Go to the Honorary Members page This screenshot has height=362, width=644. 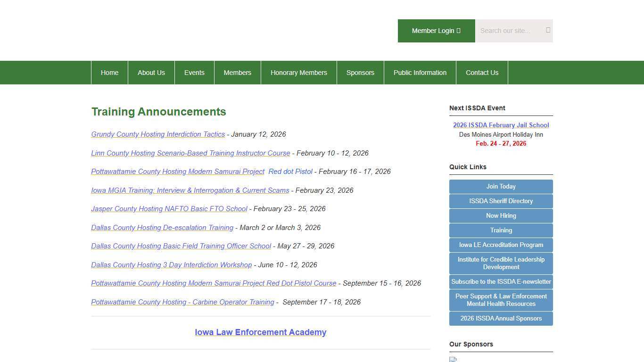298,73
